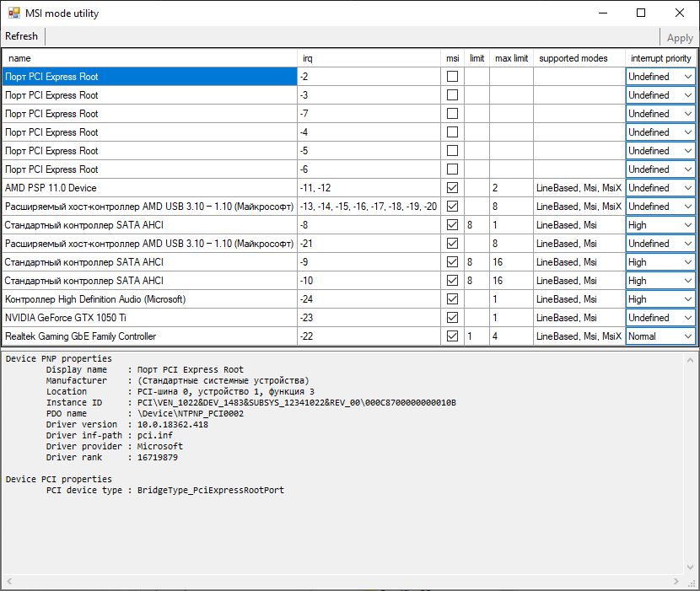The image size is (700, 591).
Task: Enable msi checkbox for irq -2 row
Action: click(x=452, y=77)
